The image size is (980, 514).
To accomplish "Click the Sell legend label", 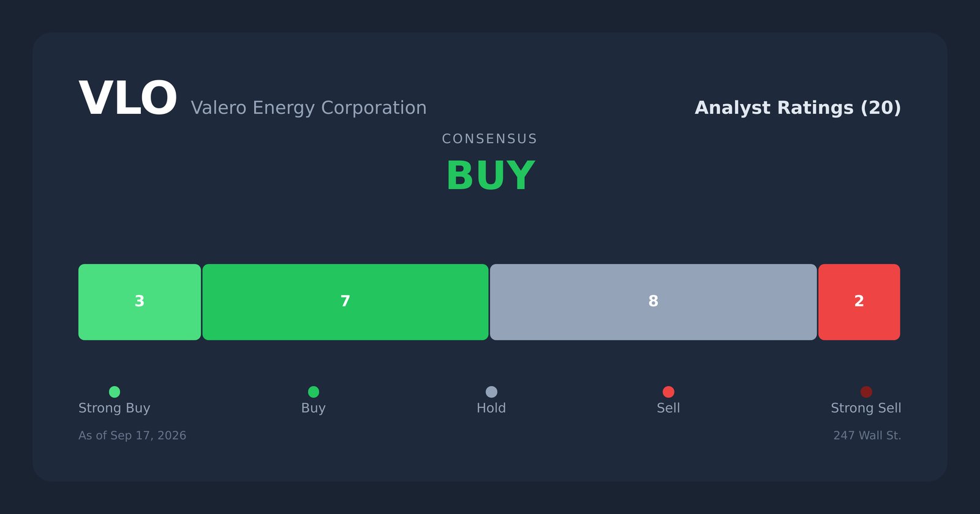I will click(x=668, y=408).
